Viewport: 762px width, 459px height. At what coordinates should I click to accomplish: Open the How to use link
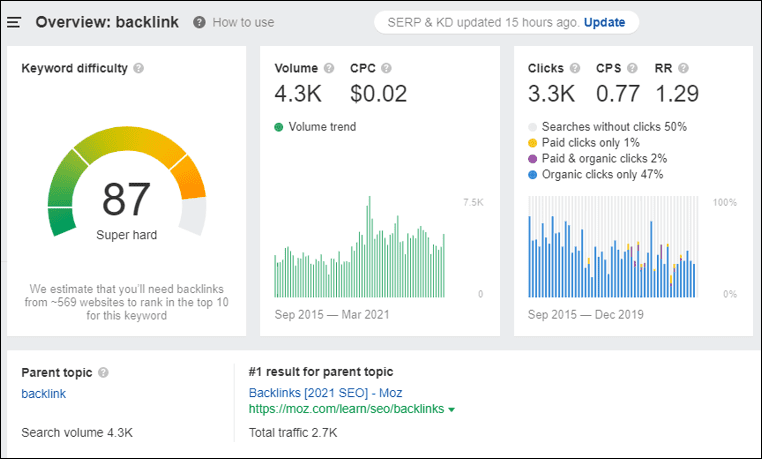click(x=243, y=22)
